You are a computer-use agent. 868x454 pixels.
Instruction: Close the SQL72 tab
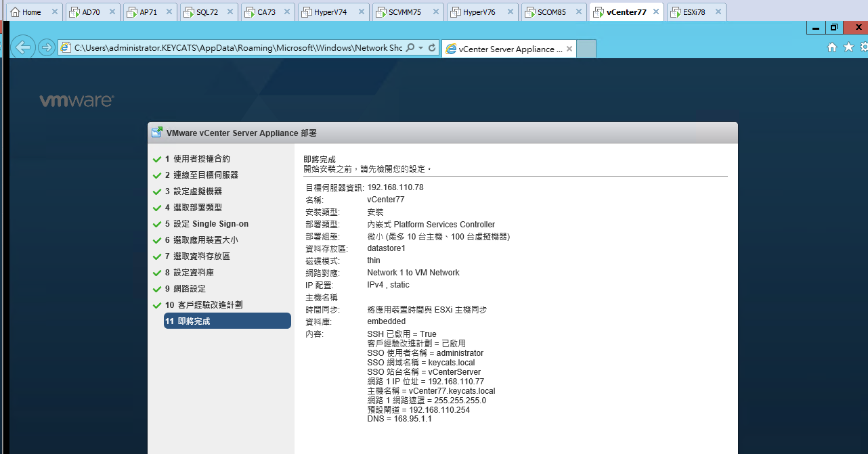point(230,12)
